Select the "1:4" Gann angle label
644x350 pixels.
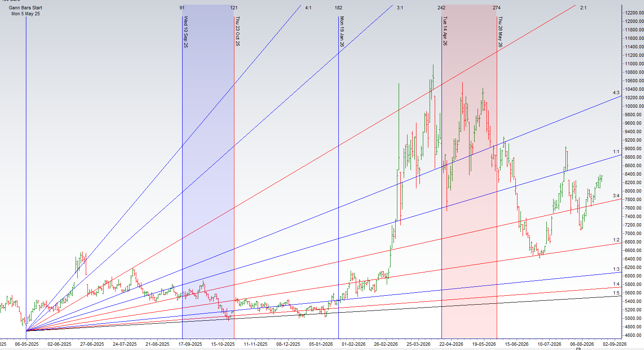pos(616,284)
